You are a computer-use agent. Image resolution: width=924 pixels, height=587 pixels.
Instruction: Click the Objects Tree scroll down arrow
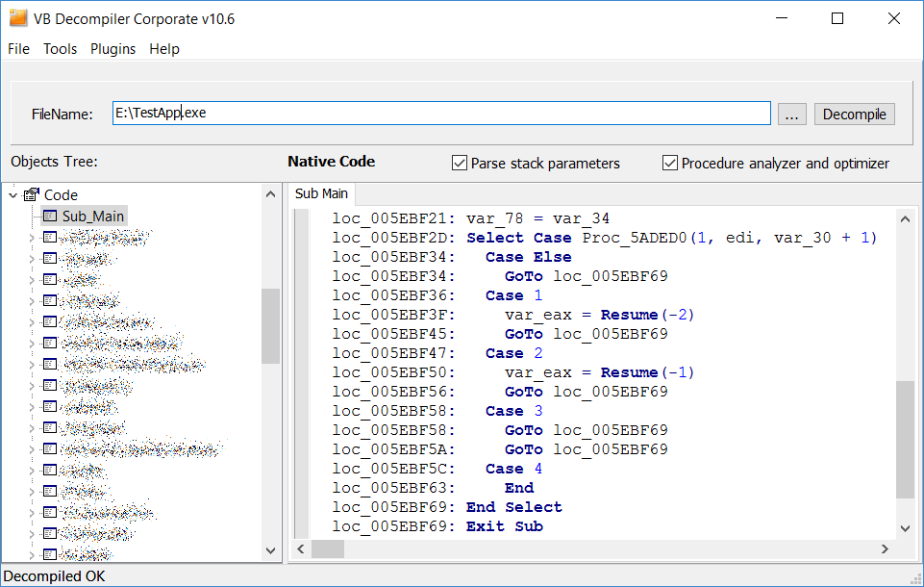tap(270, 550)
